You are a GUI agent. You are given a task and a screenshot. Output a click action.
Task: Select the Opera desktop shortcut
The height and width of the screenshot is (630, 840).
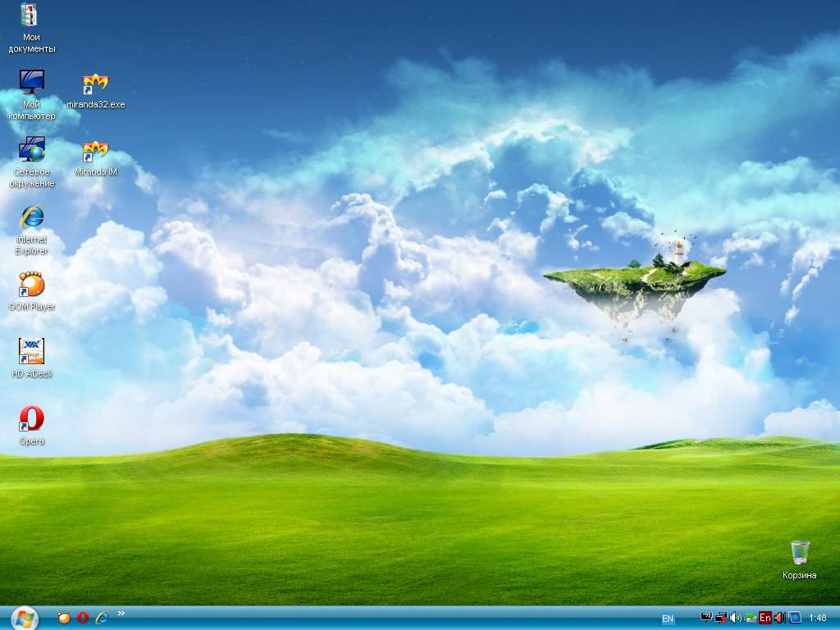click(x=31, y=420)
